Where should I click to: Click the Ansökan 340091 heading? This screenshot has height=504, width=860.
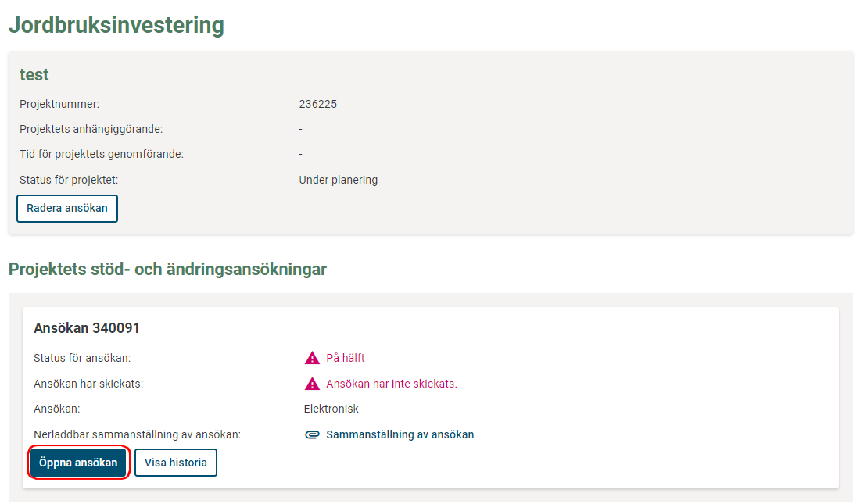coord(87,328)
